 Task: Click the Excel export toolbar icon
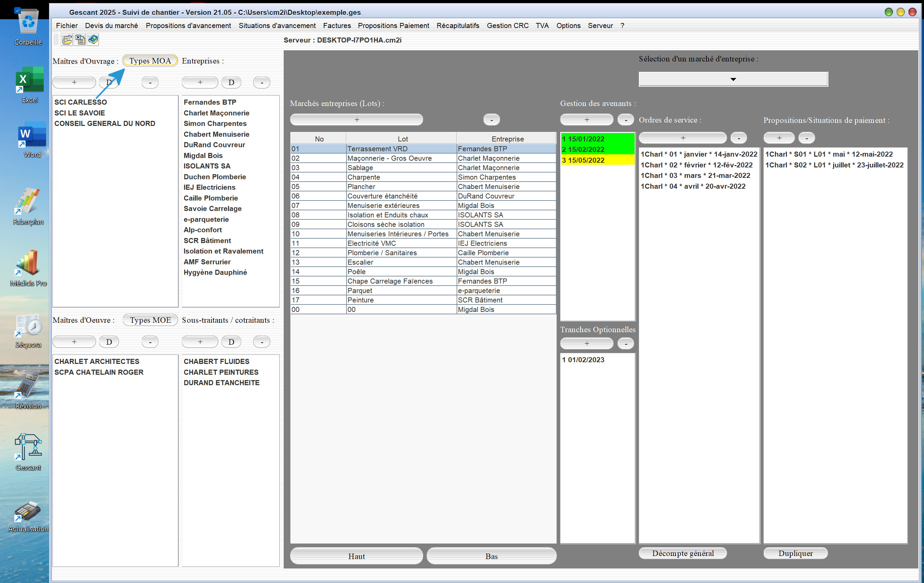(80, 39)
